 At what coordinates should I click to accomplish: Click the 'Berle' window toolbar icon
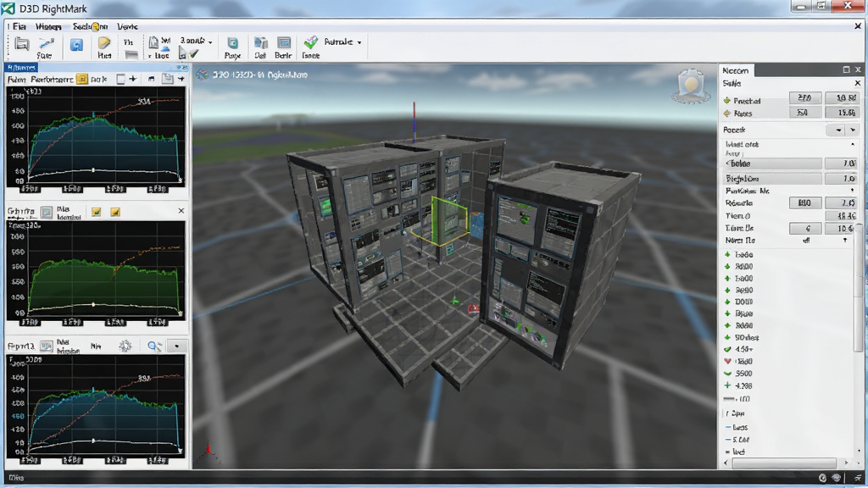(x=283, y=43)
